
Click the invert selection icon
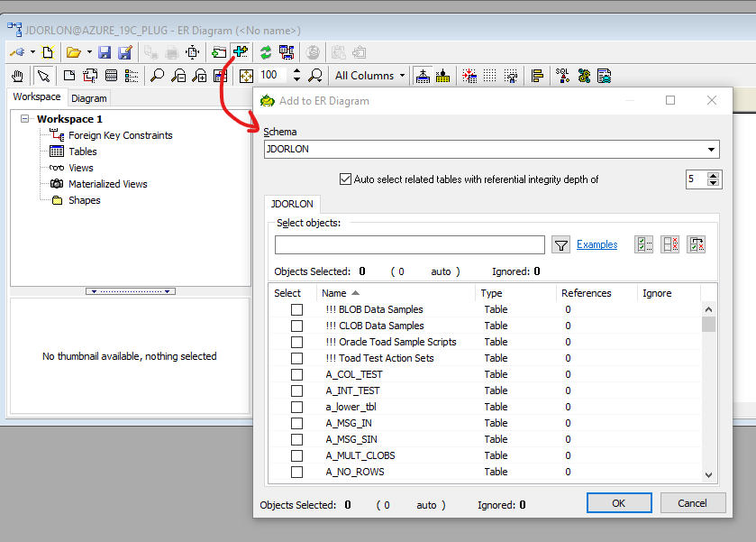pos(697,244)
